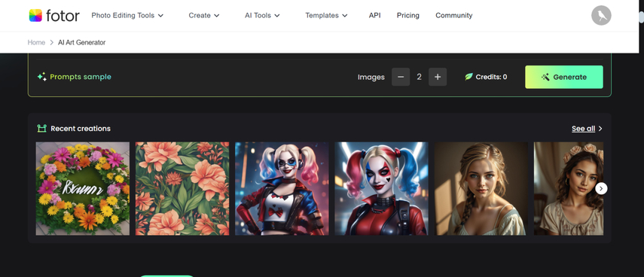Click the Recent creations gallery icon

pyautogui.click(x=42, y=129)
